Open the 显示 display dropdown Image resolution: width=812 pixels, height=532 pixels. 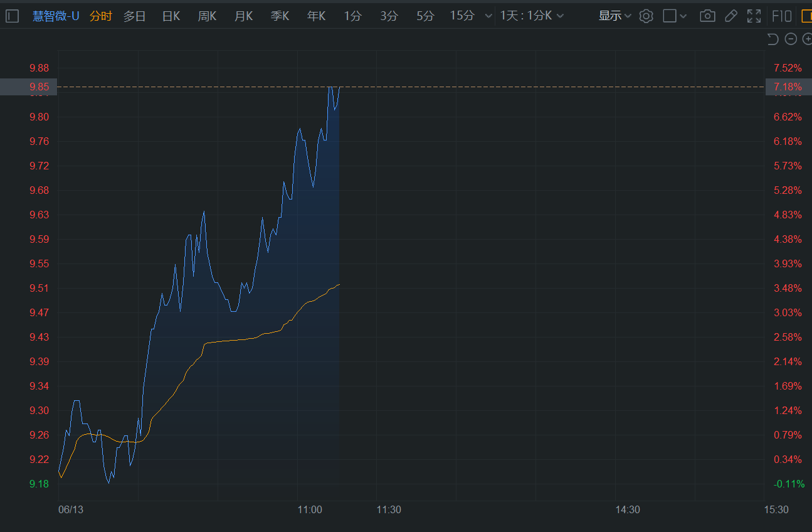pos(614,16)
